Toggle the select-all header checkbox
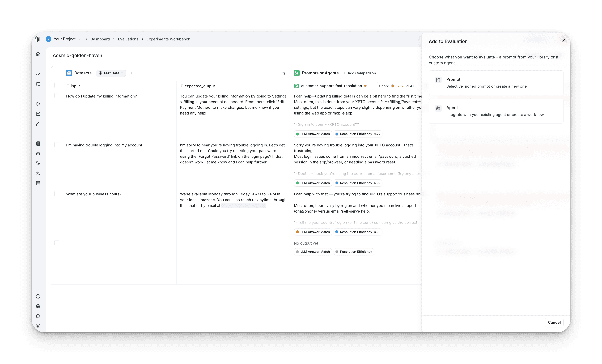 (x=57, y=86)
